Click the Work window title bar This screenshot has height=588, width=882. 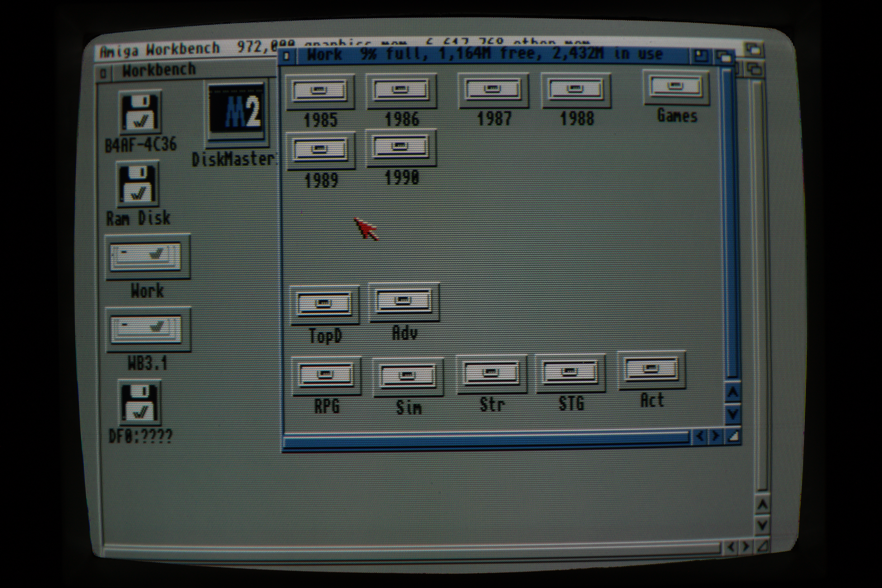[487, 55]
